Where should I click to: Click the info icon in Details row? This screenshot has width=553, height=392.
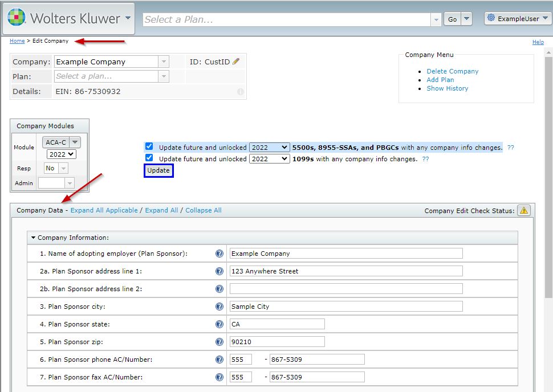(x=241, y=92)
